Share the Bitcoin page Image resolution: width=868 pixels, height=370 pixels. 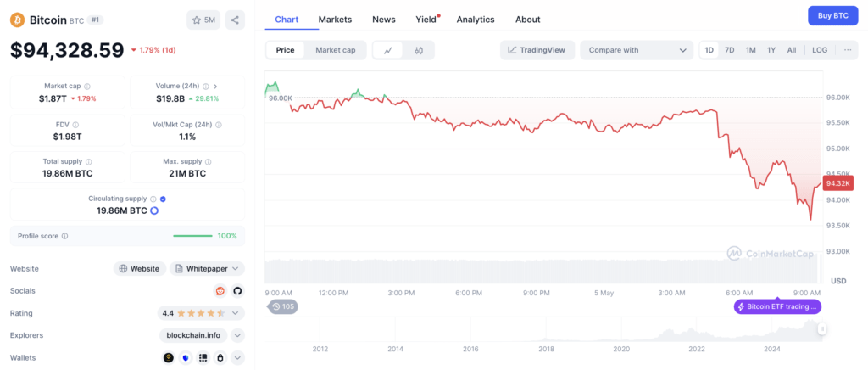pyautogui.click(x=235, y=20)
